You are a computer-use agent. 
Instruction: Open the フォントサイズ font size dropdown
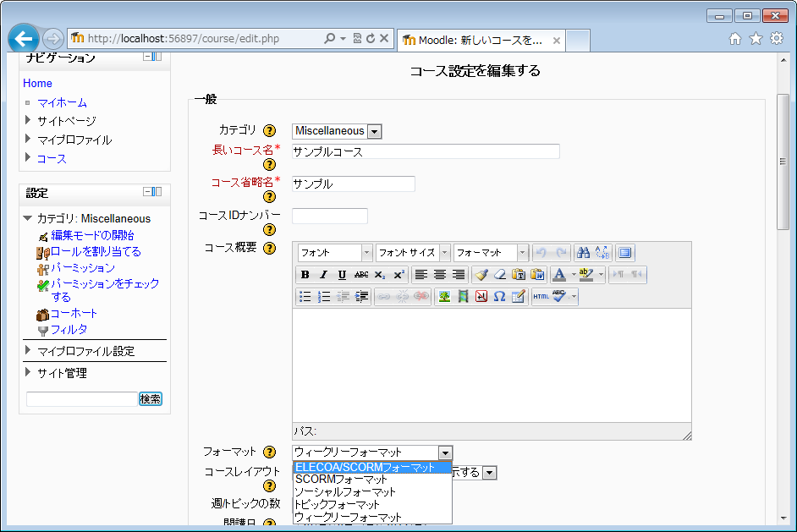point(413,253)
